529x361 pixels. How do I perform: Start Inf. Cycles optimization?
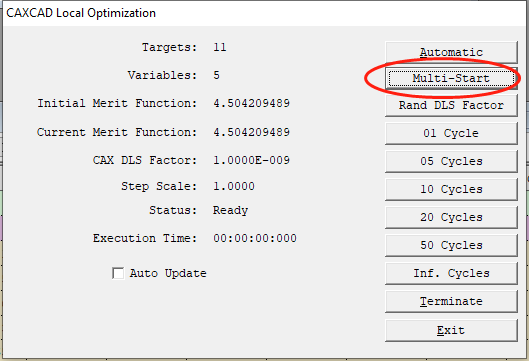click(451, 273)
